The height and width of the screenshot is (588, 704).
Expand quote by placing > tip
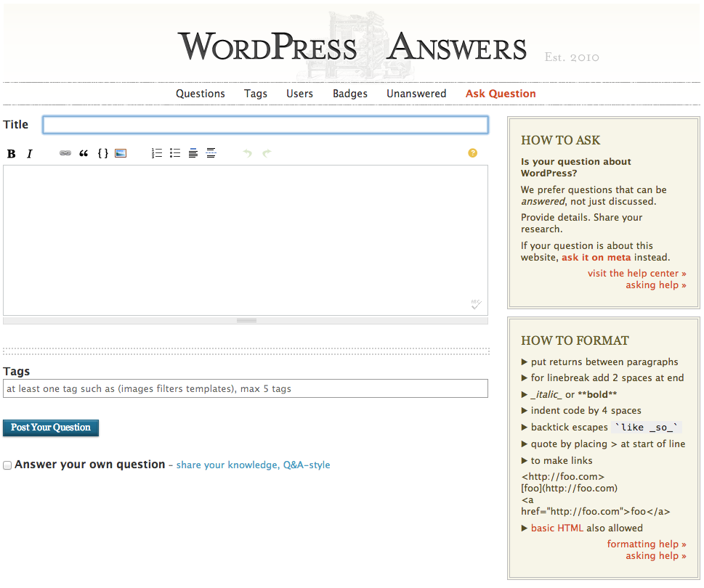coord(603,444)
